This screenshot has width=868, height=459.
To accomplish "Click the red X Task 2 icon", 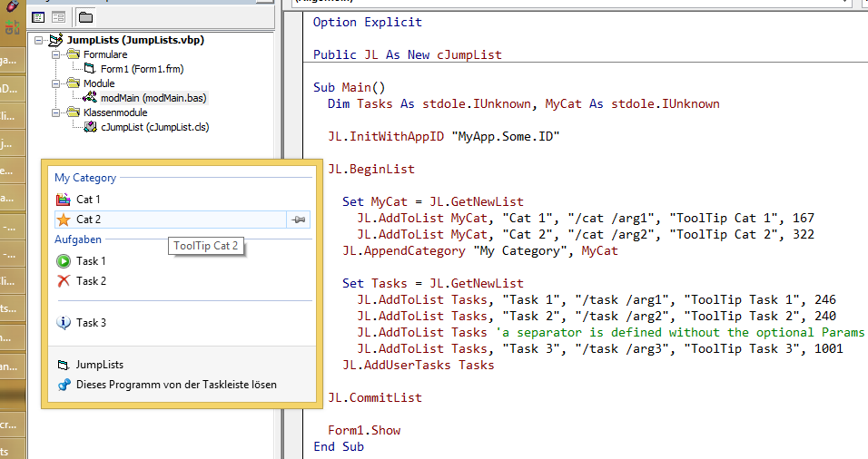I will (63, 281).
